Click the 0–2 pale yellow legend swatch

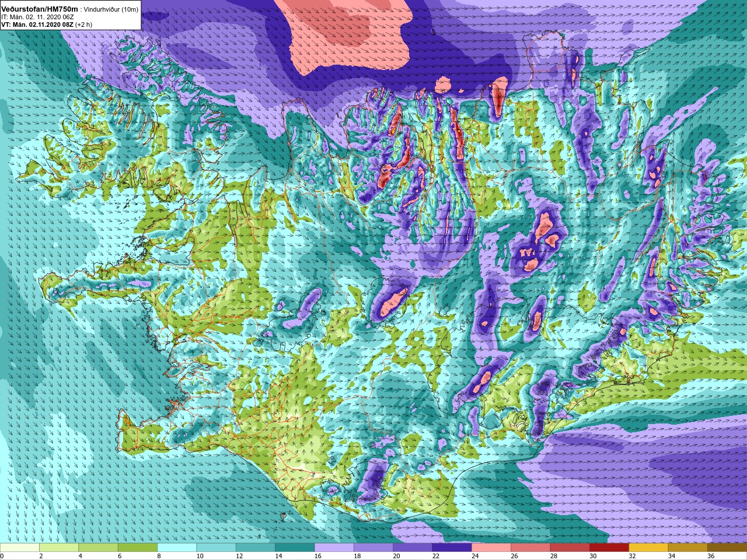click(20, 548)
